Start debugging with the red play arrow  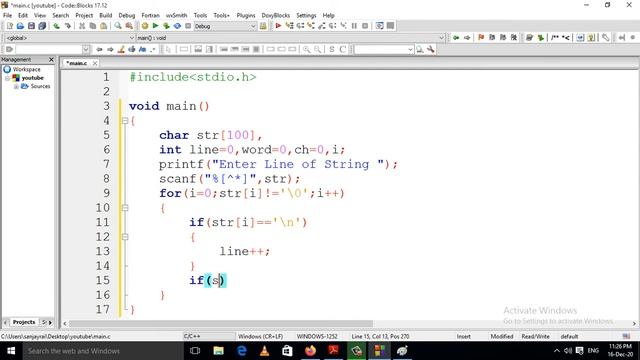pyautogui.click(x=278, y=26)
